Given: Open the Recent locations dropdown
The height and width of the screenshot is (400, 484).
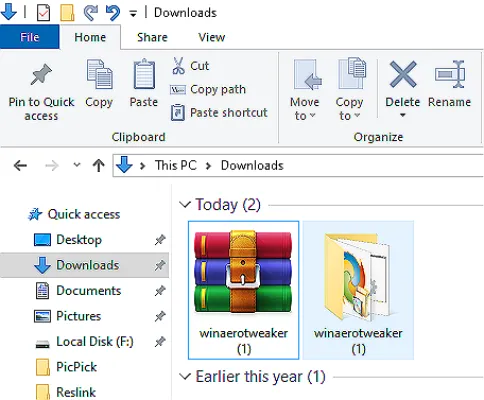Looking at the screenshot, I should 77,165.
